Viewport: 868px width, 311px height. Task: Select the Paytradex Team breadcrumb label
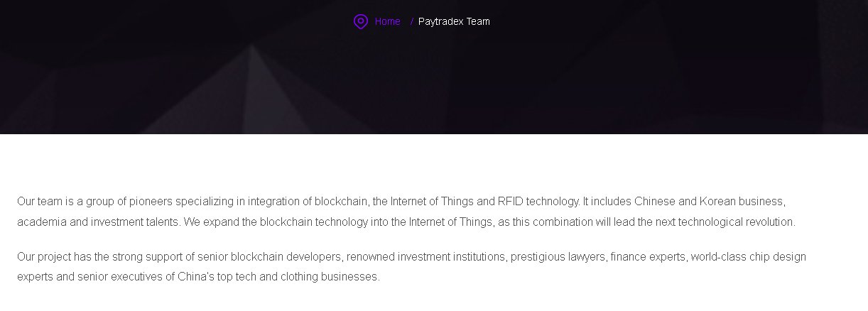point(454,21)
